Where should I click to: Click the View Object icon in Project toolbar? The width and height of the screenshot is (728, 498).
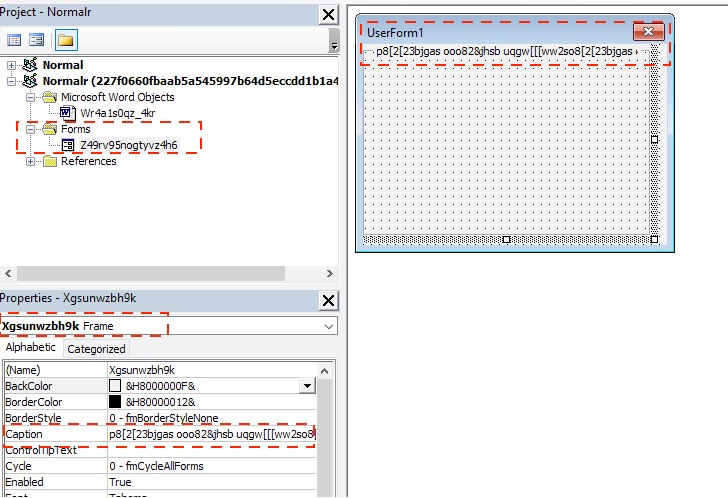(x=36, y=40)
